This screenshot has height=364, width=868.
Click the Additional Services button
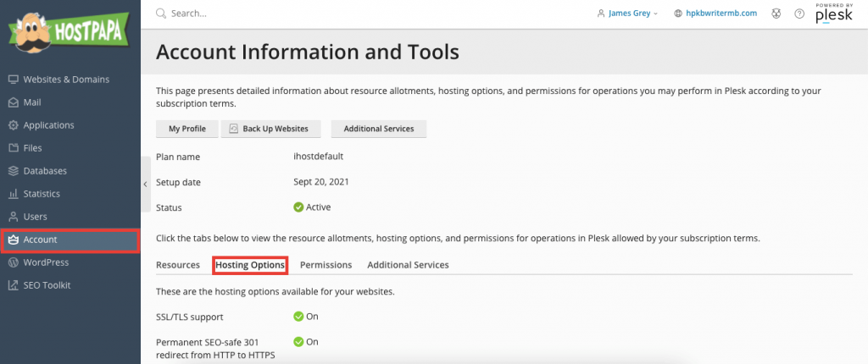tap(379, 129)
